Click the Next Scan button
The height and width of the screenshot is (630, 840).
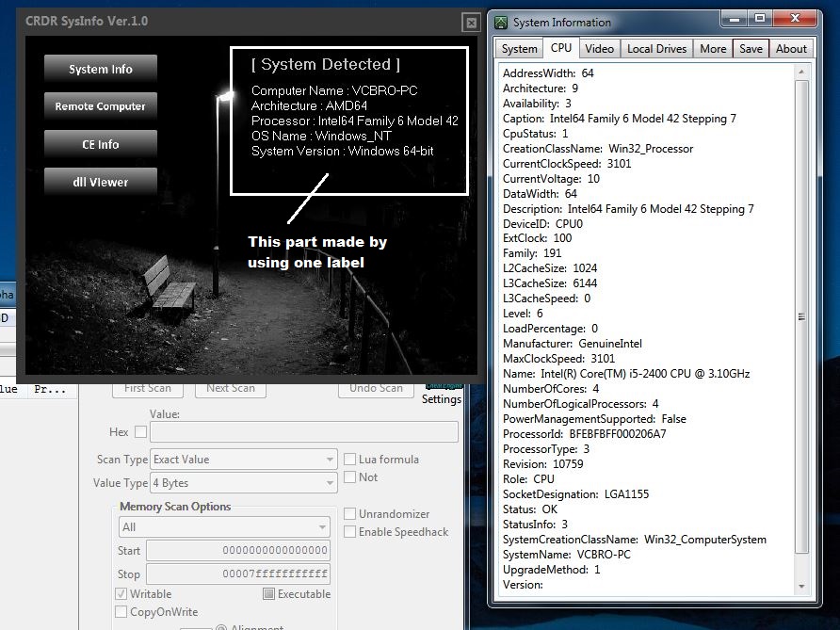pos(230,388)
